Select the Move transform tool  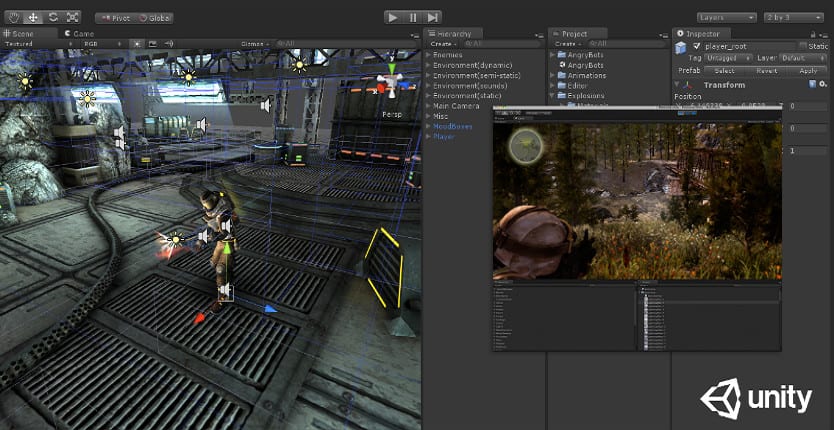pos(33,17)
